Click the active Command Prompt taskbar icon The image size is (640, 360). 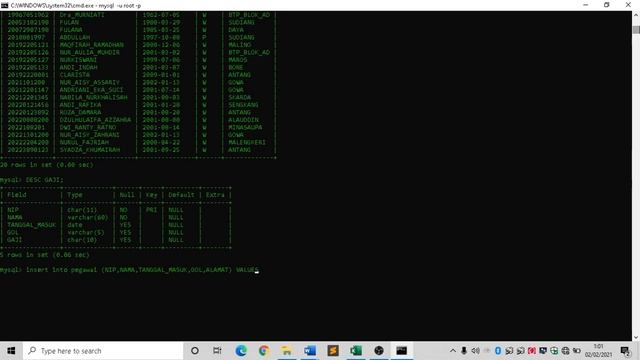pyautogui.click(x=402, y=351)
